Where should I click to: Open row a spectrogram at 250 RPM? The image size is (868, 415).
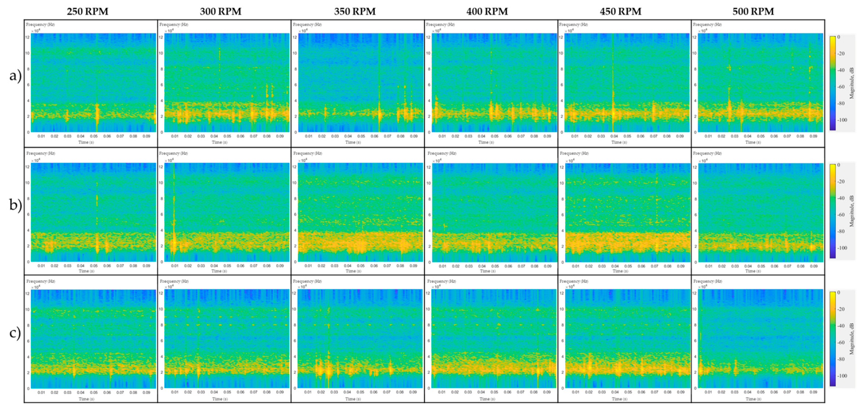tap(94, 83)
